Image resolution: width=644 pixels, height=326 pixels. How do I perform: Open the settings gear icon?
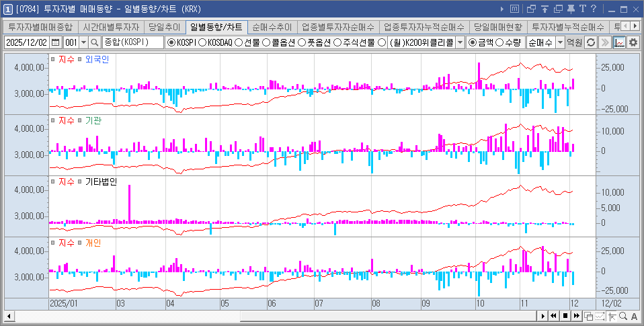tap(633, 42)
